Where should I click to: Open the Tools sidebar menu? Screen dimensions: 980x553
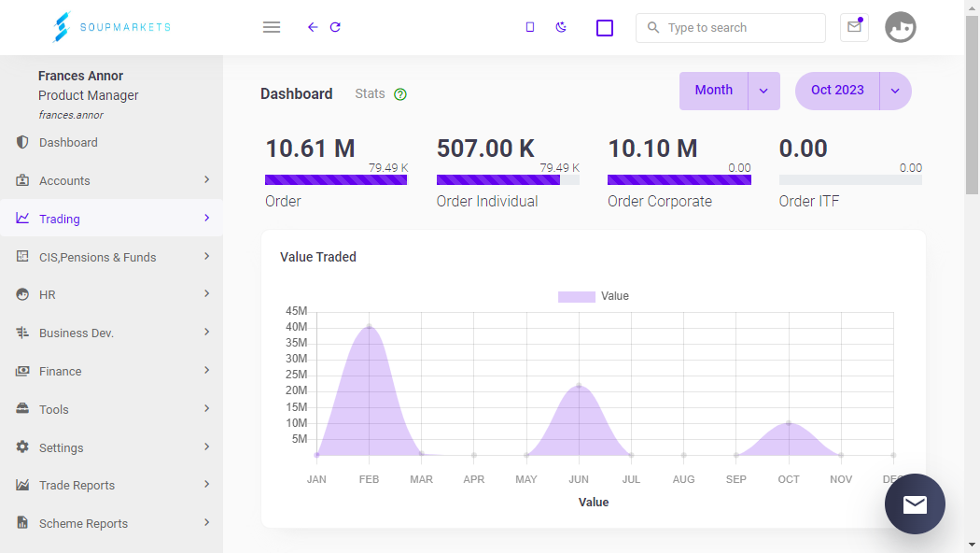click(111, 409)
